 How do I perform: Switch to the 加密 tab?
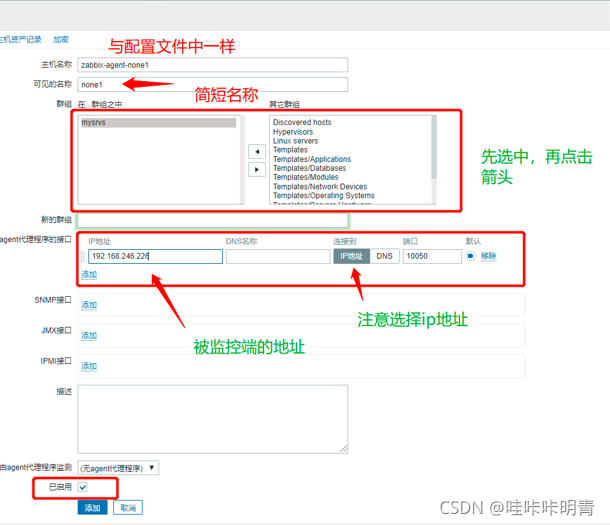point(61,39)
